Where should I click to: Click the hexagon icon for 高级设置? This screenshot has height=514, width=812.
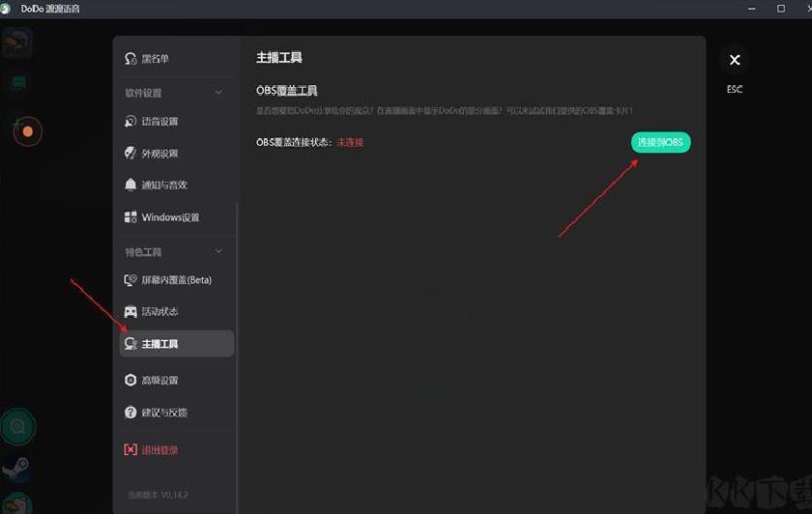tap(130, 380)
